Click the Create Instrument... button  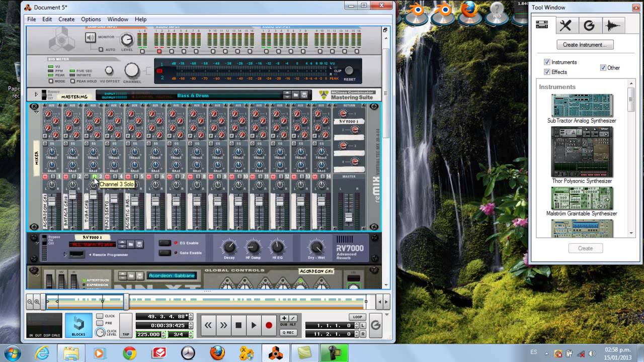pyautogui.click(x=585, y=45)
